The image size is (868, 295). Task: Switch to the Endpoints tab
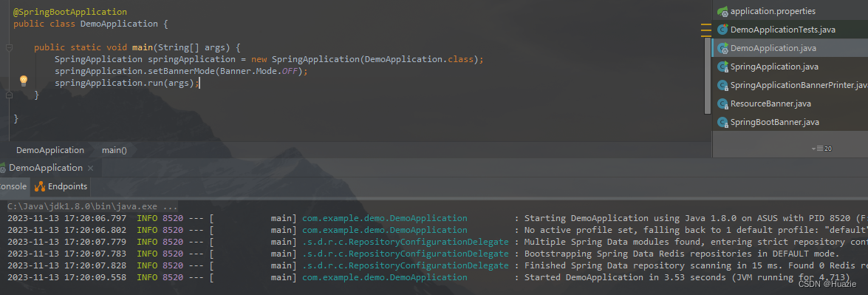pos(61,186)
